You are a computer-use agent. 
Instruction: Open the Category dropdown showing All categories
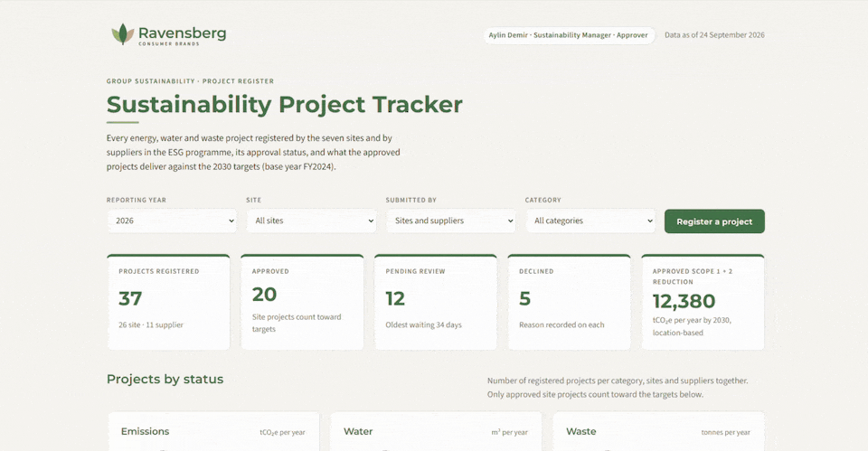(x=590, y=221)
